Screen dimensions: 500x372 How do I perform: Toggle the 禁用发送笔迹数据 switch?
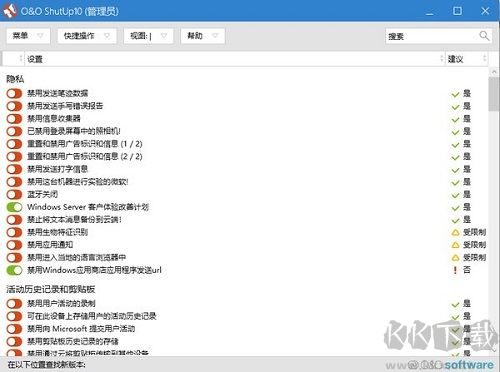pos(14,93)
